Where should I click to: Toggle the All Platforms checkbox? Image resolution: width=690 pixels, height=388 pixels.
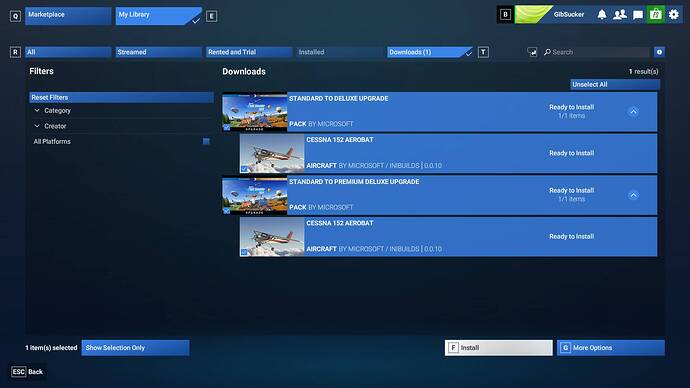pos(206,141)
